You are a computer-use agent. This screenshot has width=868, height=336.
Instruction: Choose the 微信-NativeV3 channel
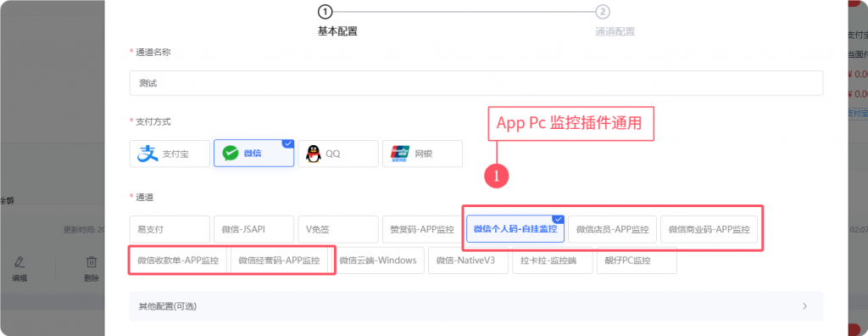pyautogui.click(x=468, y=260)
